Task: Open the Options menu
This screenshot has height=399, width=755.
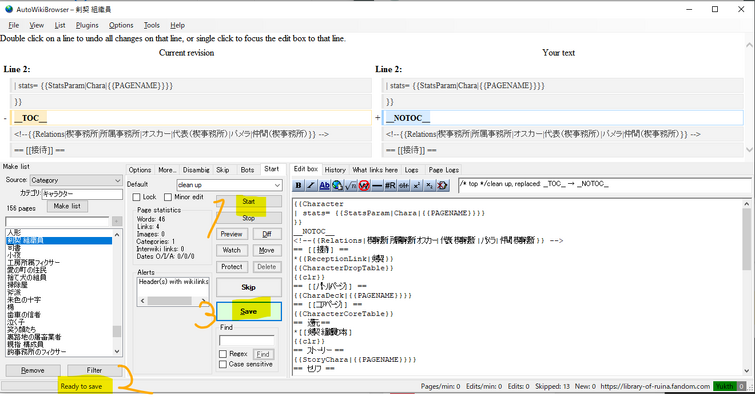Action: (x=121, y=25)
